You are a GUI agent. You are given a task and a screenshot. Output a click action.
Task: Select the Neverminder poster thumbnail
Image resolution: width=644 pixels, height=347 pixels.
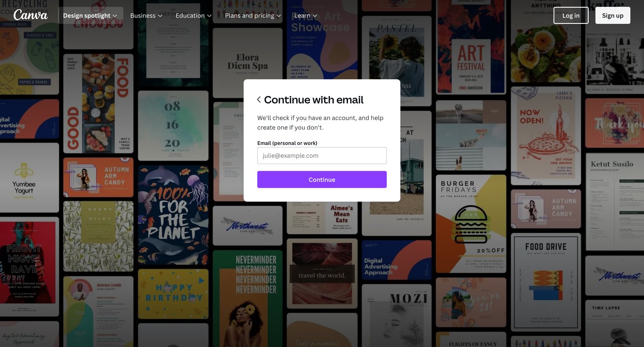247,298
